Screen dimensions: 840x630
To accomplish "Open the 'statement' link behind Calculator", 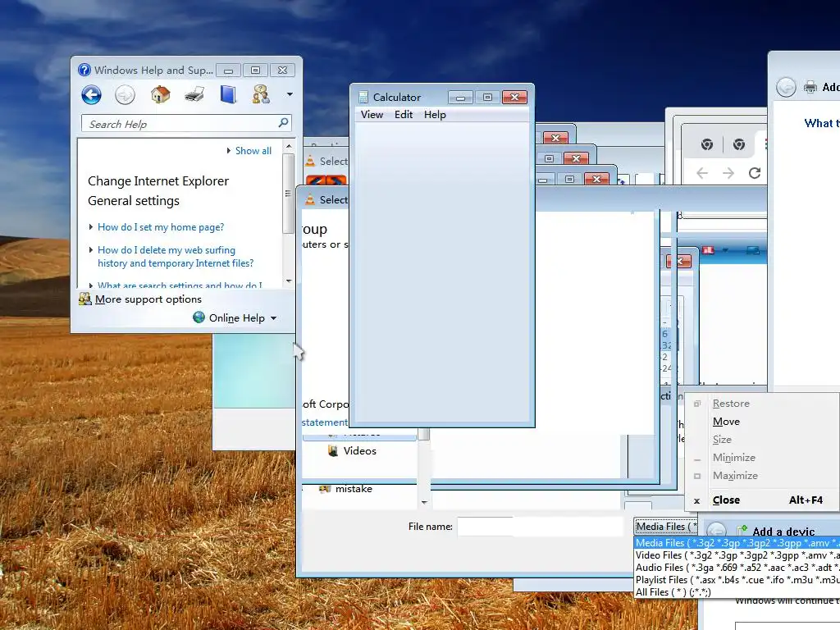I will pyautogui.click(x=325, y=422).
